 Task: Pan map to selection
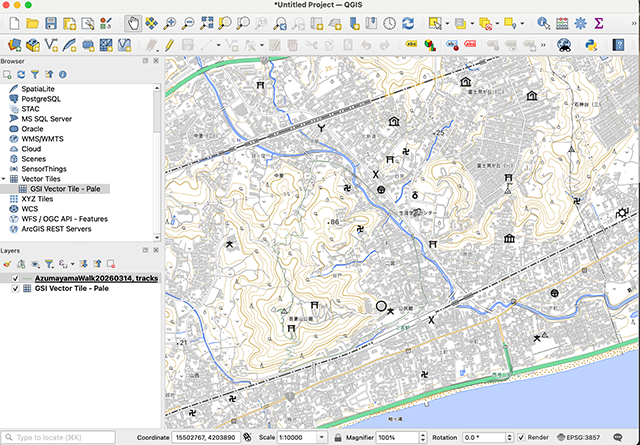[x=151, y=23]
